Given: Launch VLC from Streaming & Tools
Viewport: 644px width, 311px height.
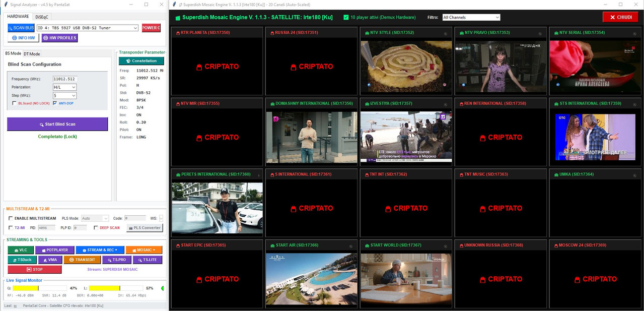Looking at the screenshot, I should (20, 250).
